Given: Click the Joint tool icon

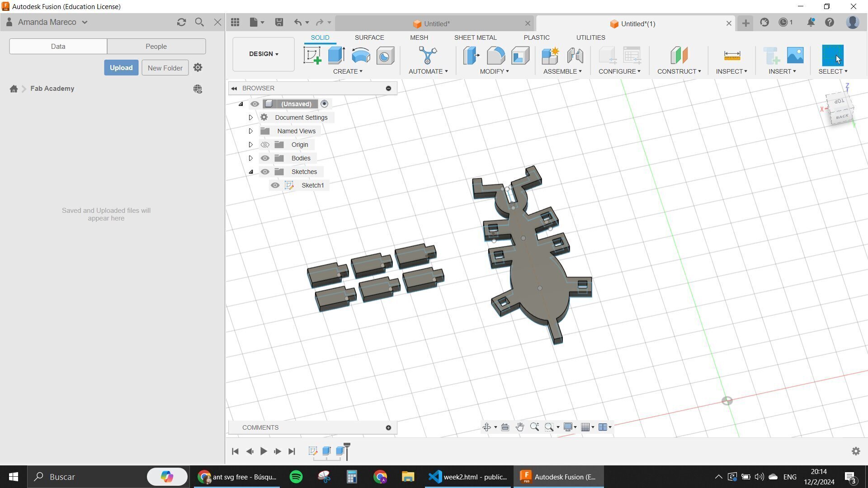Looking at the screenshot, I should click(575, 56).
